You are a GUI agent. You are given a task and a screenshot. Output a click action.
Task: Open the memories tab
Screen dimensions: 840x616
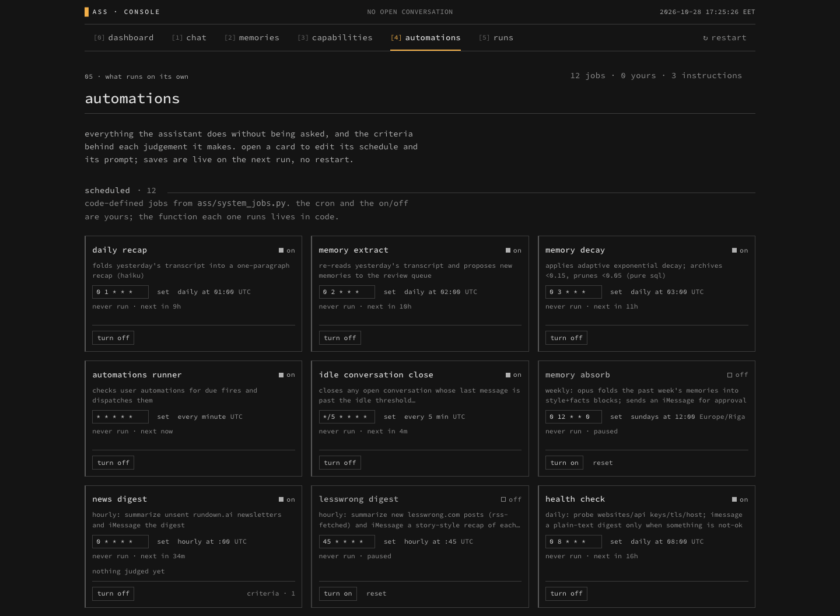[x=252, y=38]
